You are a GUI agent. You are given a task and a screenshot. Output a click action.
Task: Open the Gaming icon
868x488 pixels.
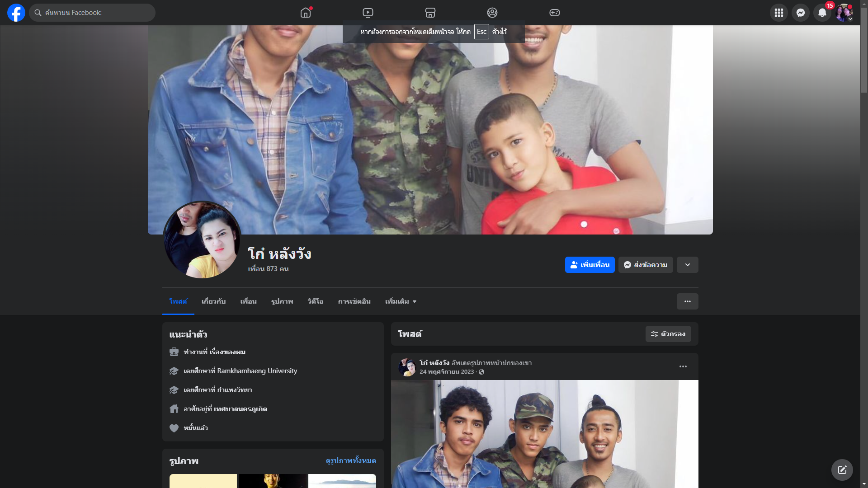555,13
